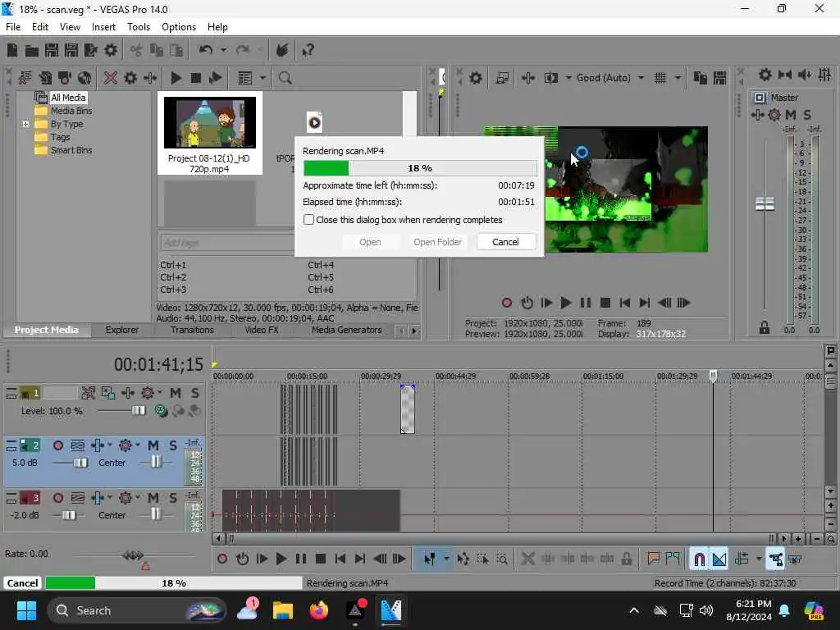This screenshot has height=630, width=840.
Task: Select the Media Bins folder
Action: point(71,111)
